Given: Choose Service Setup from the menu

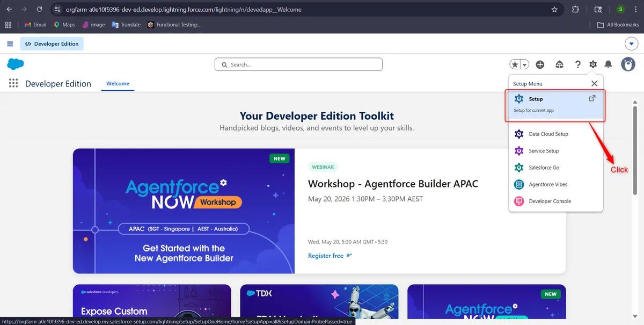Looking at the screenshot, I should 555,151.
